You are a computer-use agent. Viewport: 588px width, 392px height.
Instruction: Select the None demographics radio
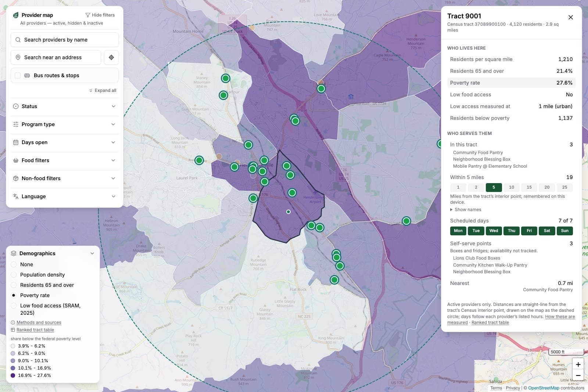coord(14,264)
